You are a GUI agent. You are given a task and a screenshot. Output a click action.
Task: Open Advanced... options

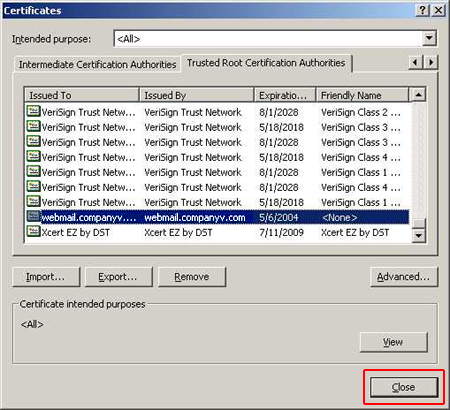point(403,277)
